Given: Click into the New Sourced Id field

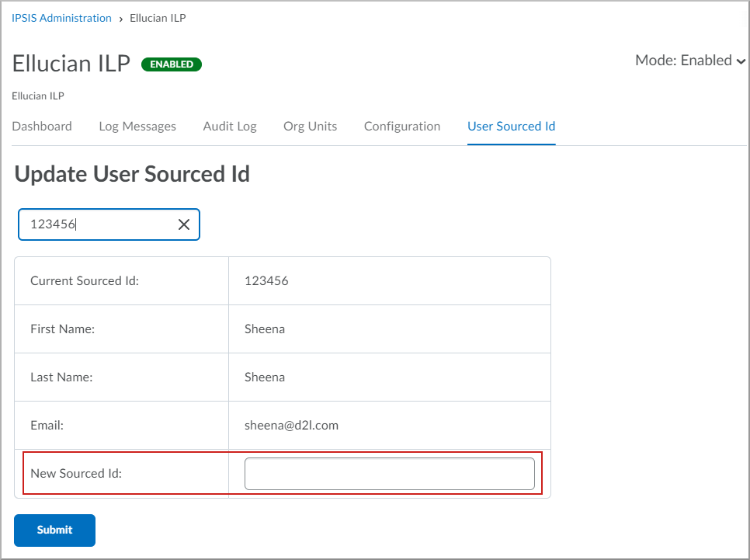Looking at the screenshot, I should [389, 474].
